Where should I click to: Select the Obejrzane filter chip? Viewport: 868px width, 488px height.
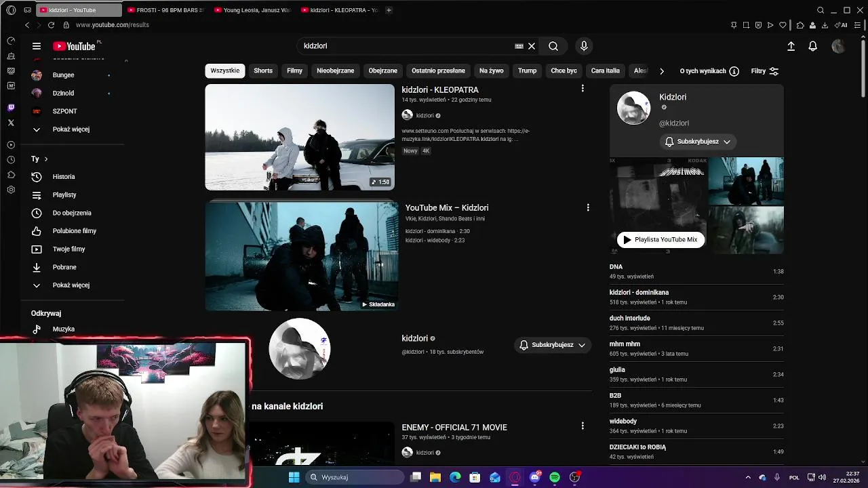(x=383, y=70)
